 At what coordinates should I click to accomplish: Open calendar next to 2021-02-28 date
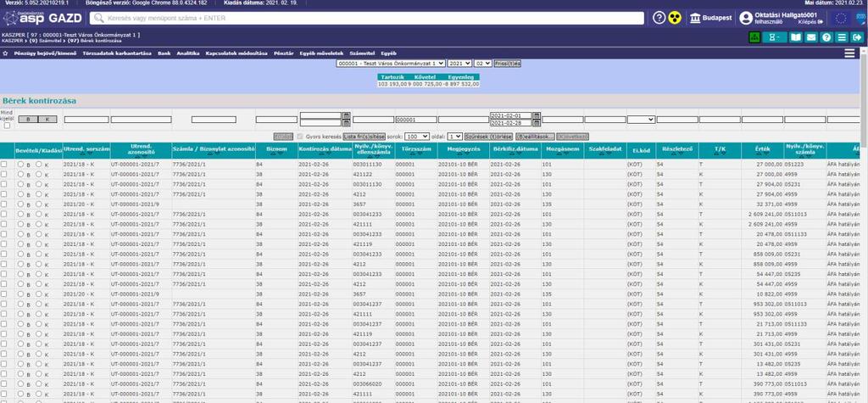tap(537, 123)
